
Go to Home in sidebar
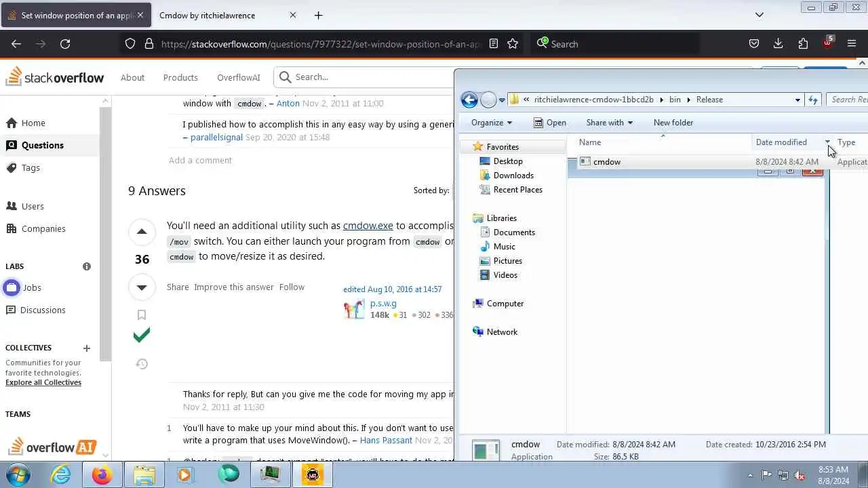[x=33, y=123]
